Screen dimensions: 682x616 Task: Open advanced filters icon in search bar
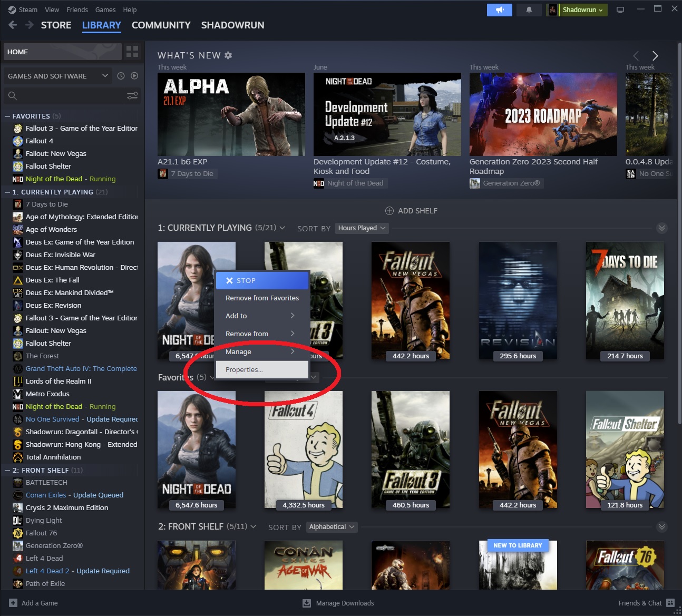coord(132,95)
